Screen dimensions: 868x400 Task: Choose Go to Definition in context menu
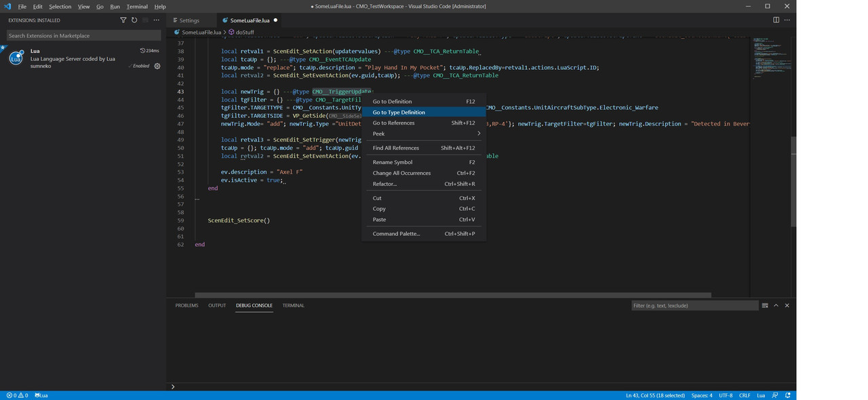pos(424,102)
